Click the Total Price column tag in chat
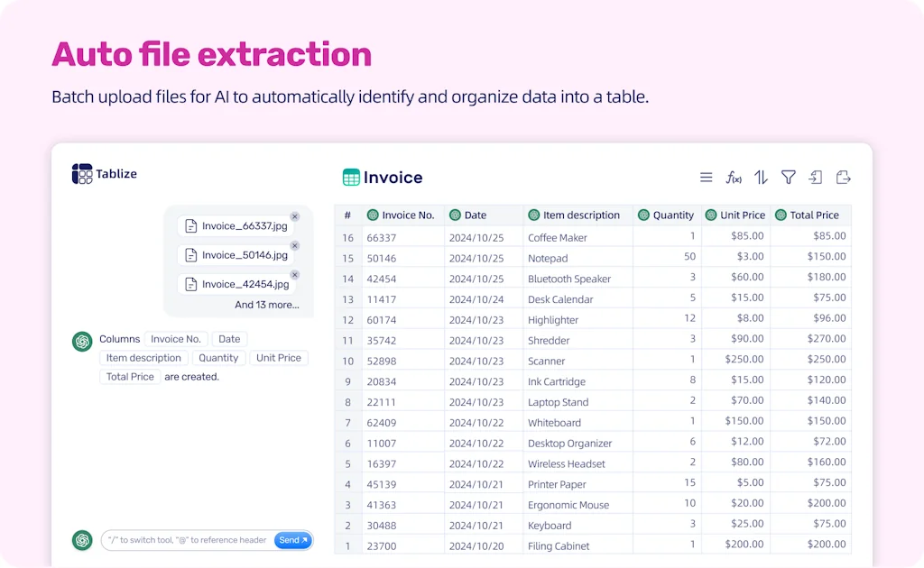This screenshot has height=568, width=924. click(x=130, y=377)
